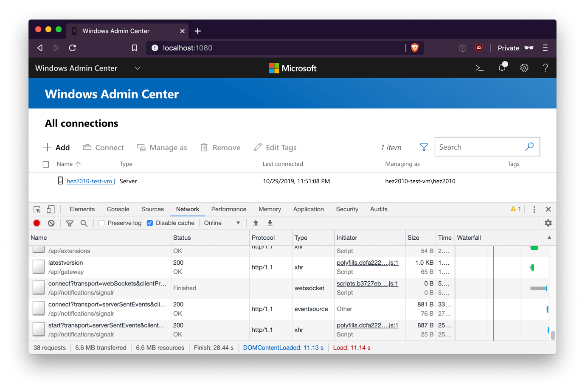
Task: Open the help question mark
Action: 546,68
